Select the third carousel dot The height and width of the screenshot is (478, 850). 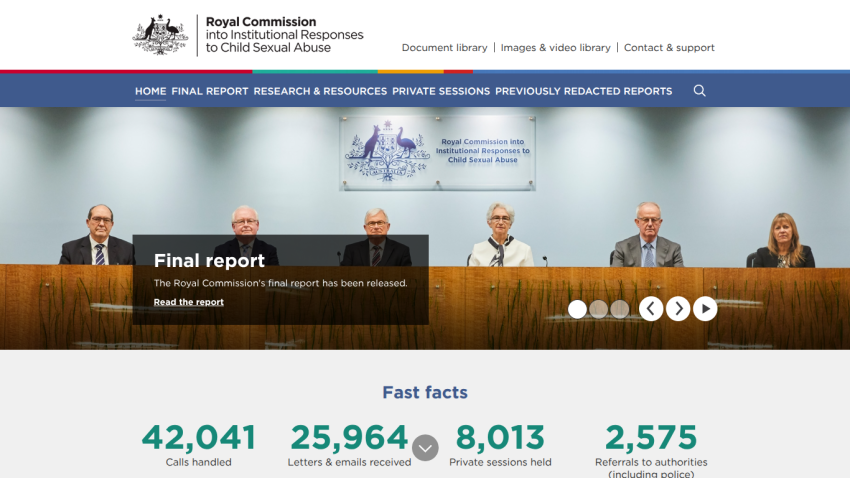(620, 309)
